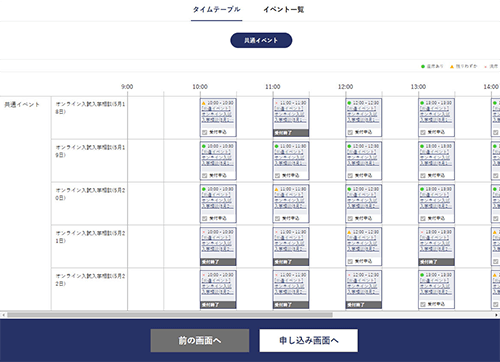Screen dimensions: 500x362
Task: Open the event link in 5月19日 12:00 slot
Action: tap(363, 157)
